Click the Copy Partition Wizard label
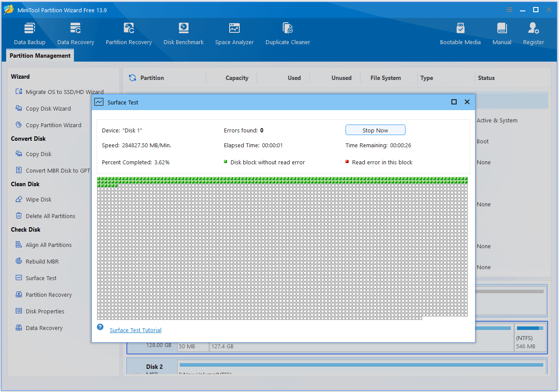This screenshot has width=559, height=392. pyautogui.click(x=53, y=125)
